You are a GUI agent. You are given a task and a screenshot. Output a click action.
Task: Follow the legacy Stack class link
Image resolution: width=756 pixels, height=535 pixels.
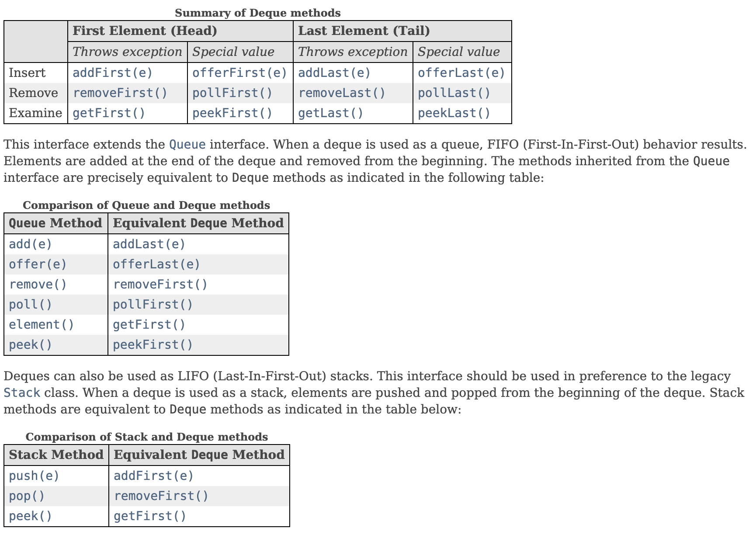point(22,393)
